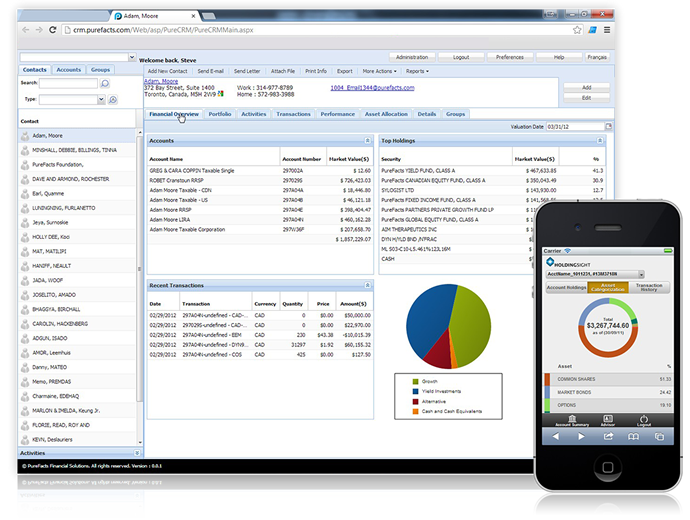Viewport: 690px width, 520px height.
Task: Open the Reports dropdown
Action: [417, 71]
